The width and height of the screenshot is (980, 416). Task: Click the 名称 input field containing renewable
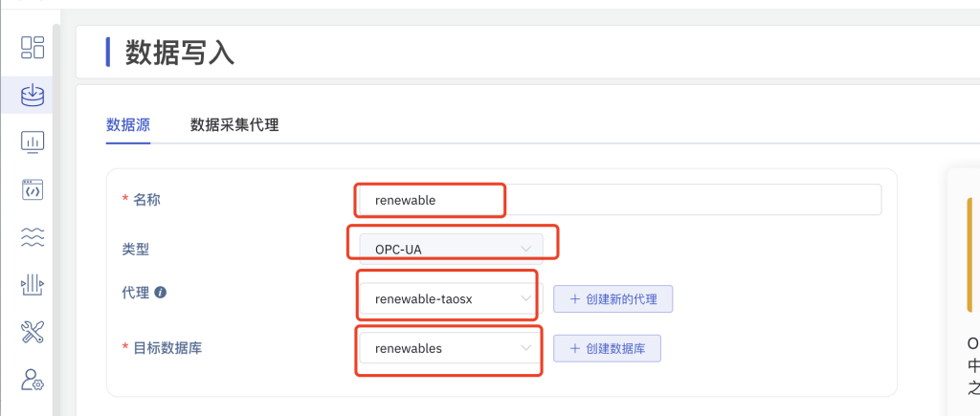[x=620, y=200]
